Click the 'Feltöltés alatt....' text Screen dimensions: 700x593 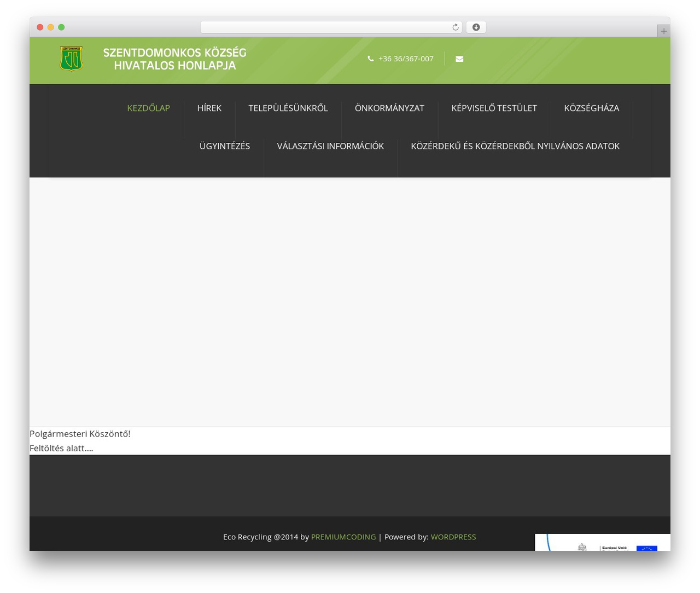pyautogui.click(x=61, y=448)
